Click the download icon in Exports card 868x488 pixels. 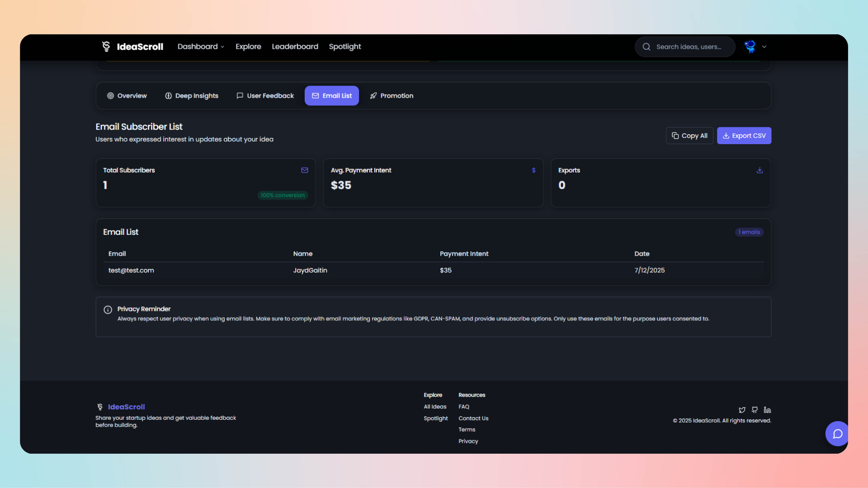tap(759, 170)
